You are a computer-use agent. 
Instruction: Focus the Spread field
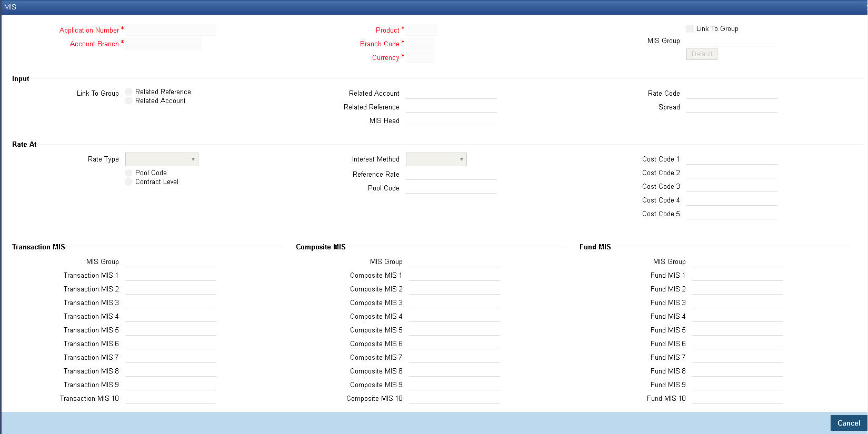732,107
